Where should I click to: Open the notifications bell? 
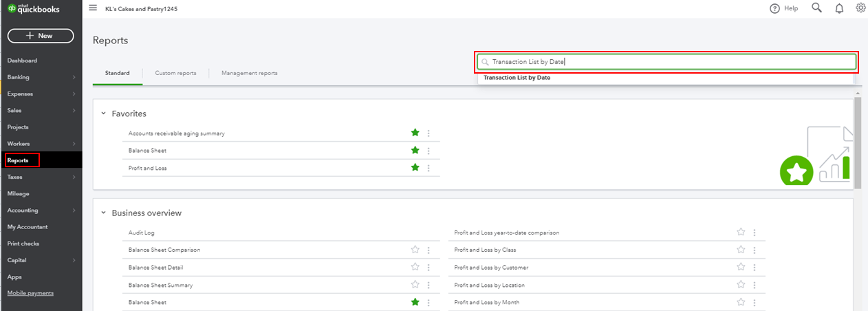839,8
